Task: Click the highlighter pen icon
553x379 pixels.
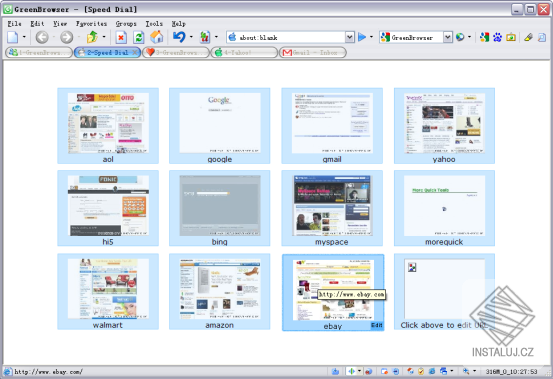Action: click(x=528, y=37)
